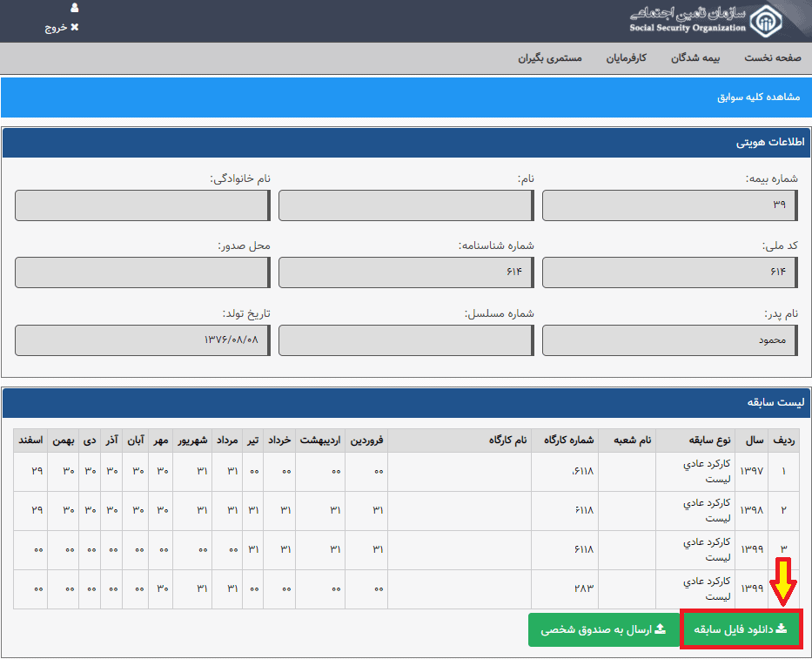
Task: Click the اسفند column header
Action: 30,440
